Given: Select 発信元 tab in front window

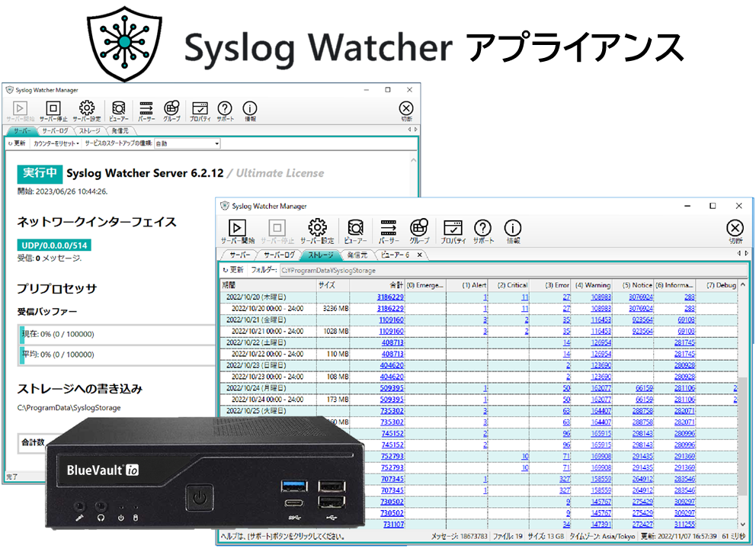Looking at the screenshot, I should coord(357,255).
